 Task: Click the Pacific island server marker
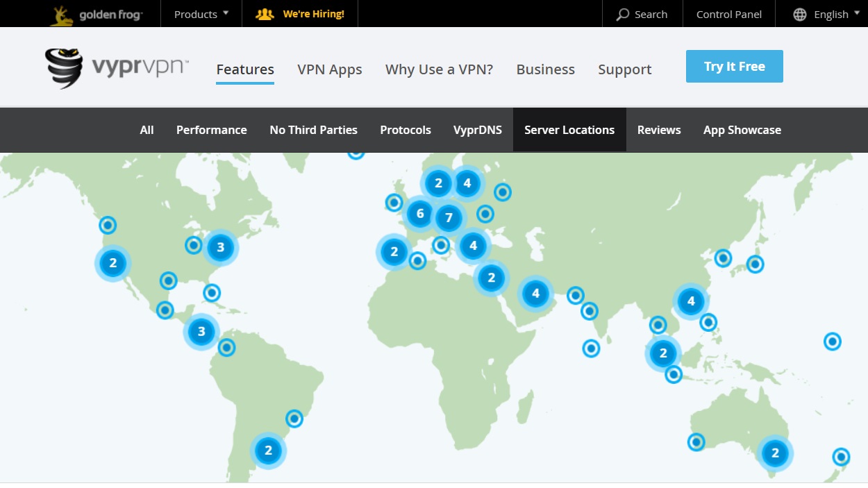[833, 341]
